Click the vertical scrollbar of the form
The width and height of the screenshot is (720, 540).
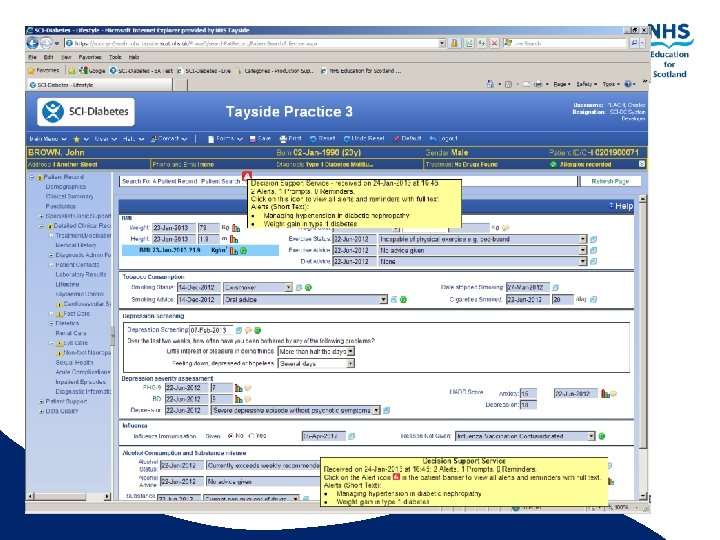click(643, 347)
